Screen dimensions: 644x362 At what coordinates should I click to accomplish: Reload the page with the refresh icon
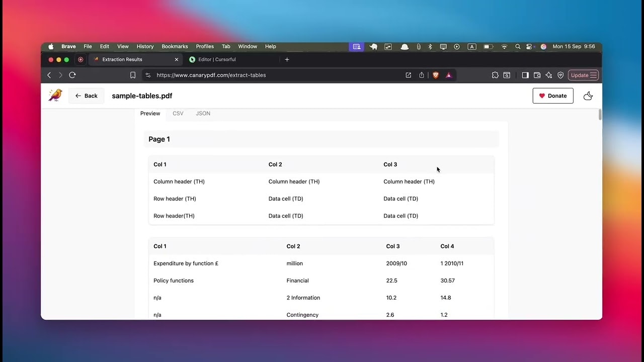(72, 75)
